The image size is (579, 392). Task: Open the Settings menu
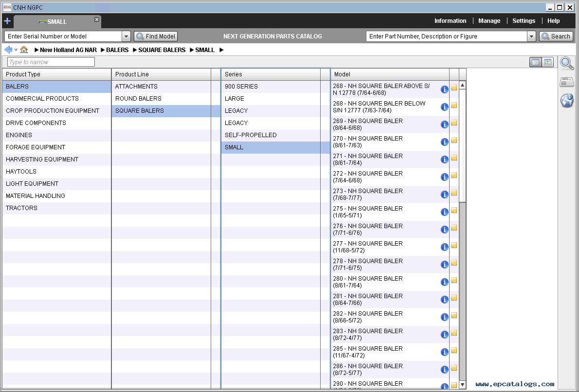click(524, 21)
